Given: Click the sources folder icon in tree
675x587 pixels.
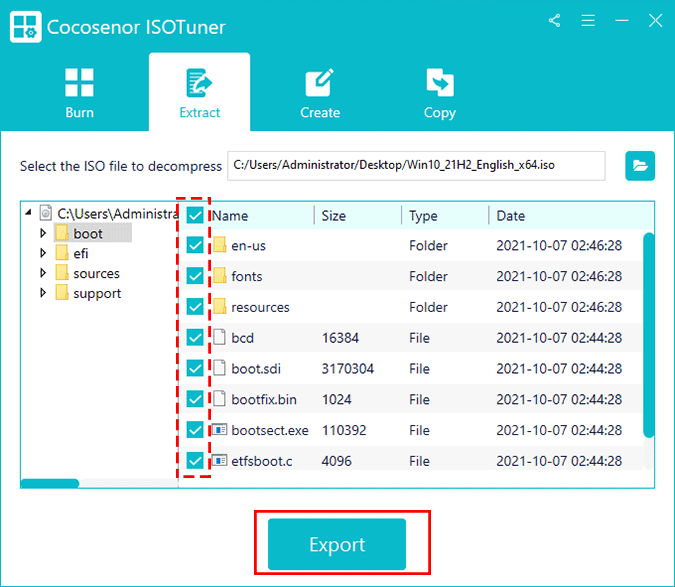Looking at the screenshot, I should [x=62, y=272].
